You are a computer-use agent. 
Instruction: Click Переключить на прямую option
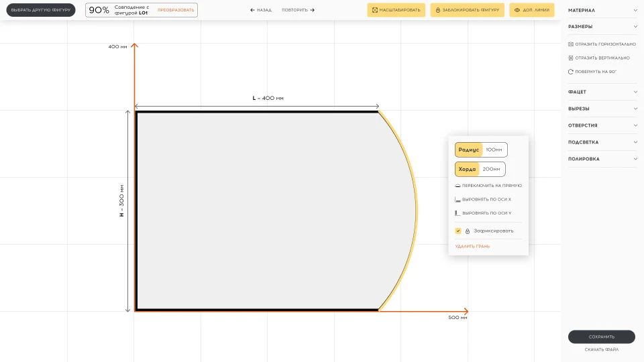(x=488, y=186)
